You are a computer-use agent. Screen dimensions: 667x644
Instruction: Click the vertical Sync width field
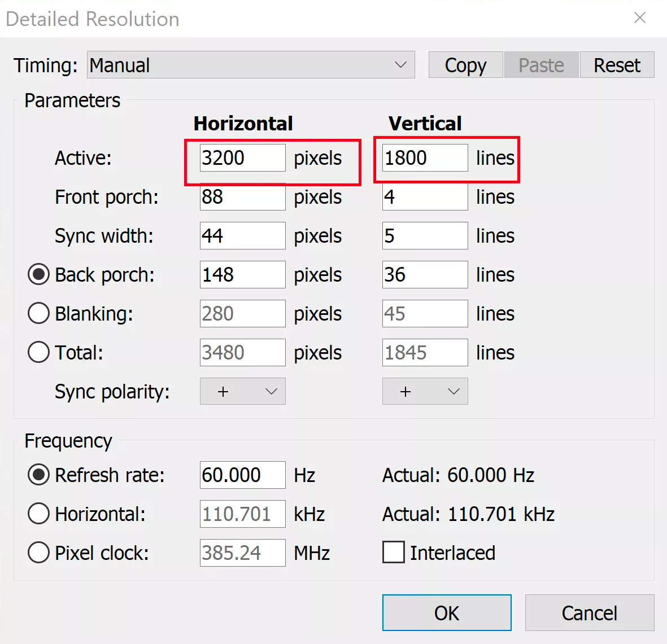click(x=425, y=235)
